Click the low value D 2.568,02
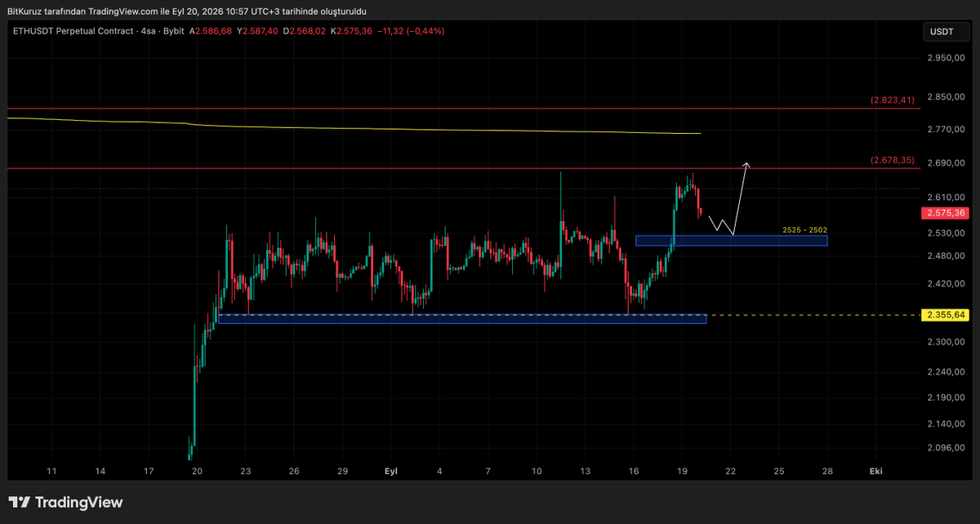The image size is (980, 524). click(x=304, y=31)
